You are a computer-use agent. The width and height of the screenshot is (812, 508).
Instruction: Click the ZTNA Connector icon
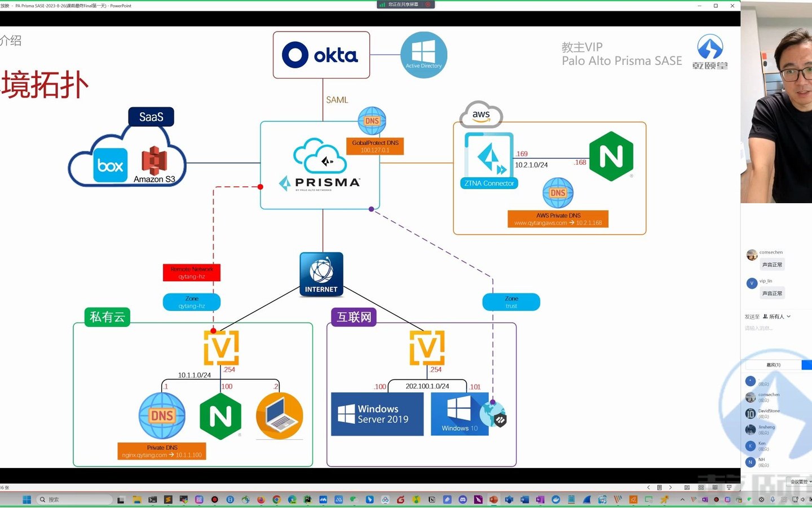click(489, 155)
